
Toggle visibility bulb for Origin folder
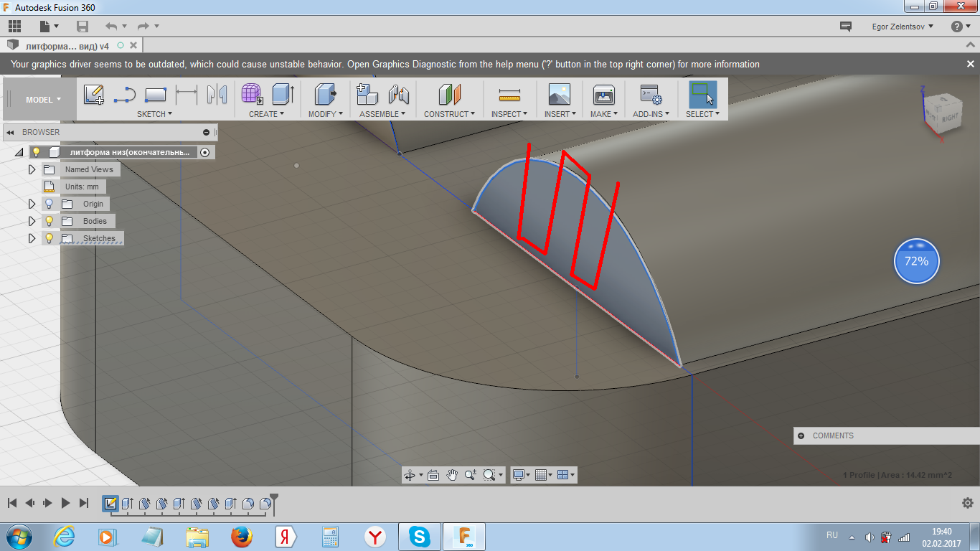50,204
